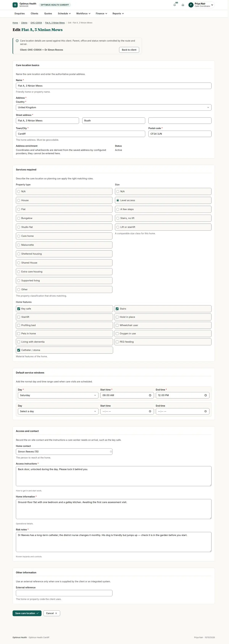Focus the External reference input
This screenshot has height=644, width=229.
[64, 593]
